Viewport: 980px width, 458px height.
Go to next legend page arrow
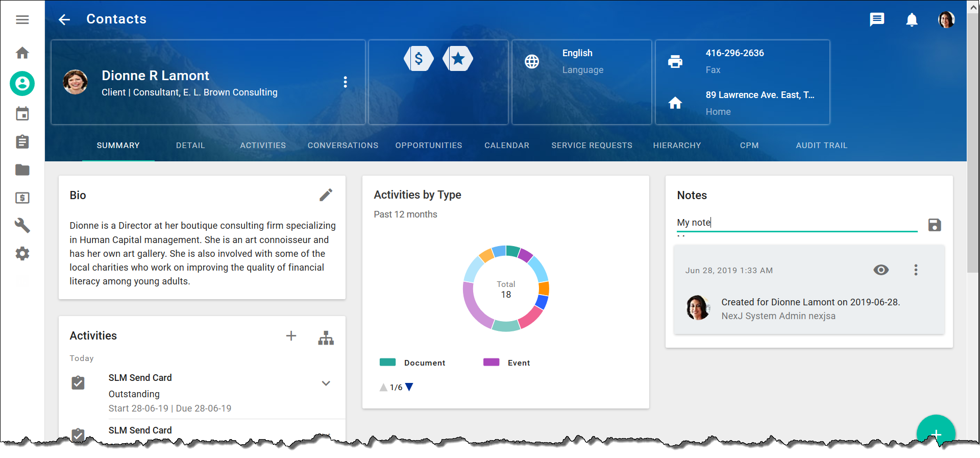pyautogui.click(x=409, y=387)
